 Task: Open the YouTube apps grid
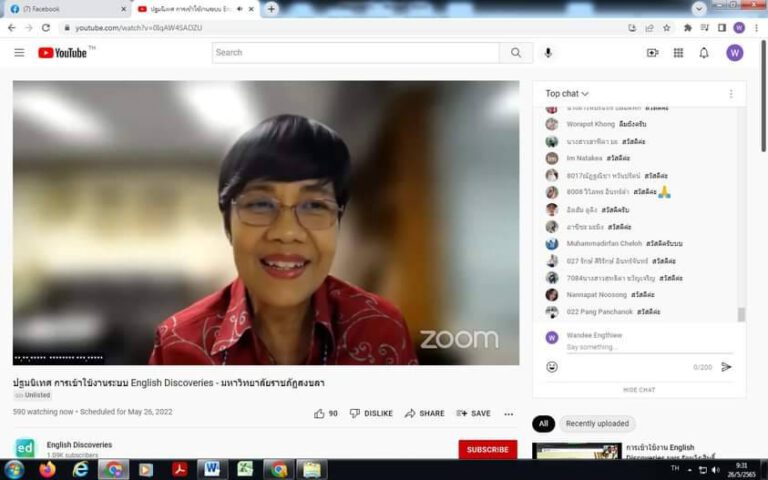pos(678,53)
